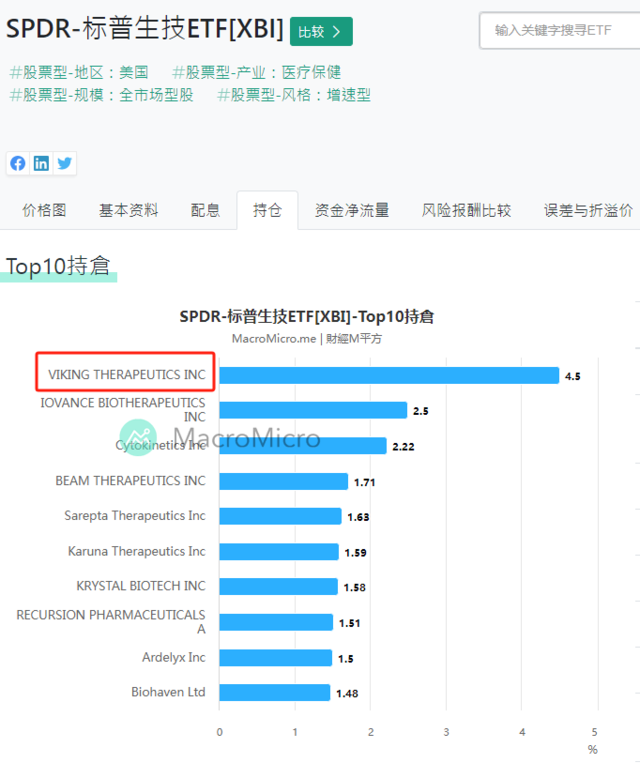The width and height of the screenshot is (640, 763).
Task: Click the Biohaven Ltd bar
Action: pyautogui.click(x=274, y=692)
